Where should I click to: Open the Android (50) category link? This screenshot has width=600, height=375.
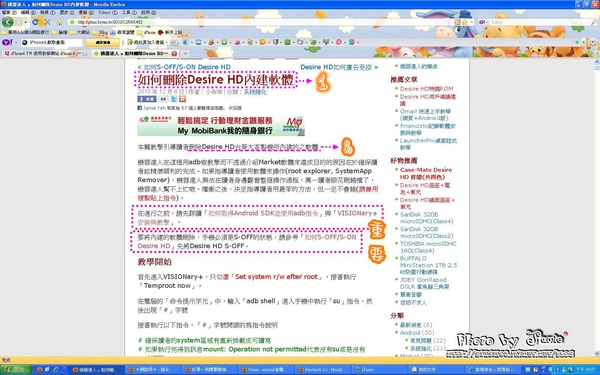pos(417,333)
